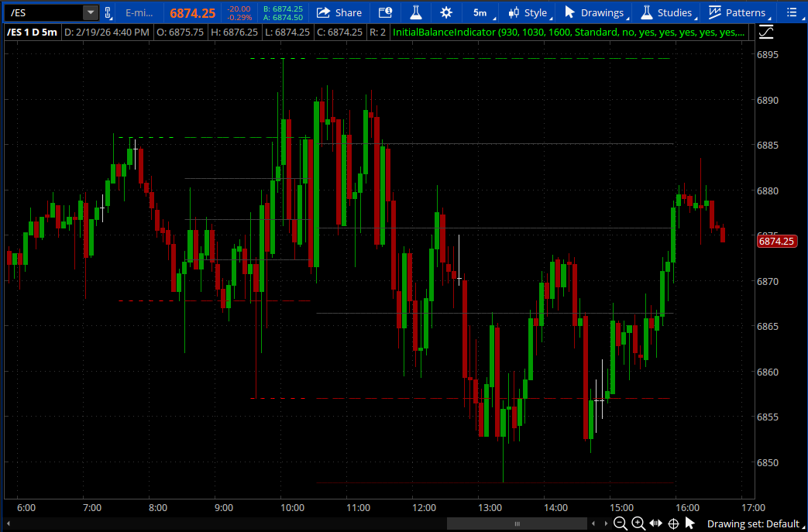
Task: Open chart settings gear icon
Action: (445, 12)
